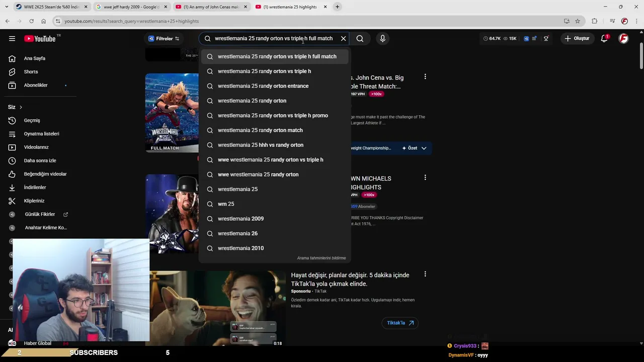Image resolution: width=644 pixels, height=362 pixels.
Task: Open Daha sonra izle list
Action: coord(40,160)
